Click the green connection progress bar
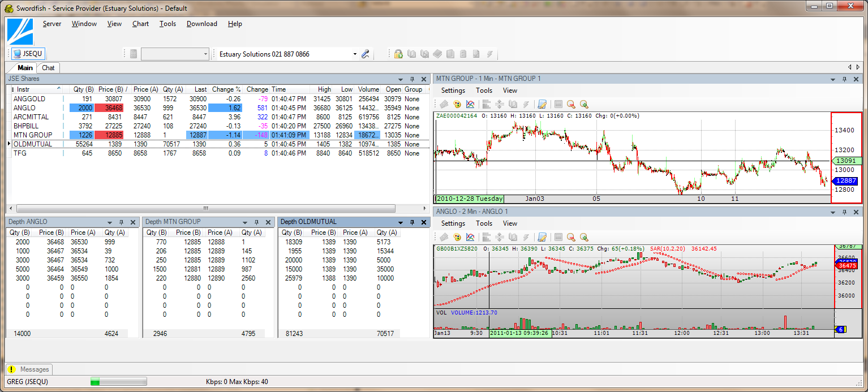The height and width of the screenshot is (392, 868). [119, 382]
